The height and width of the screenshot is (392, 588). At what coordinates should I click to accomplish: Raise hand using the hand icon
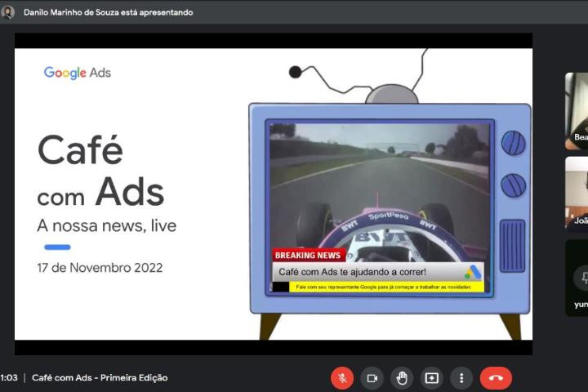click(x=402, y=378)
